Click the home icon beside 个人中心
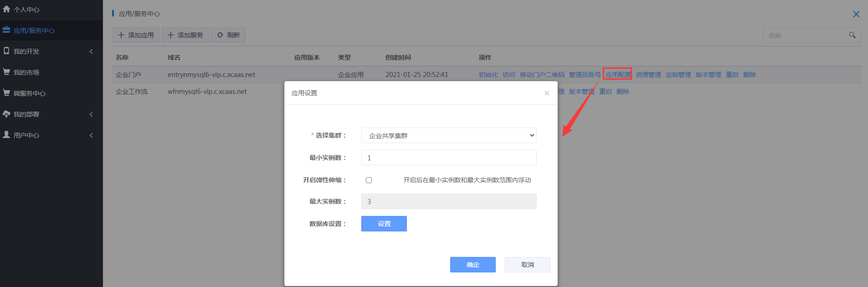 pyautogui.click(x=6, y=9)
